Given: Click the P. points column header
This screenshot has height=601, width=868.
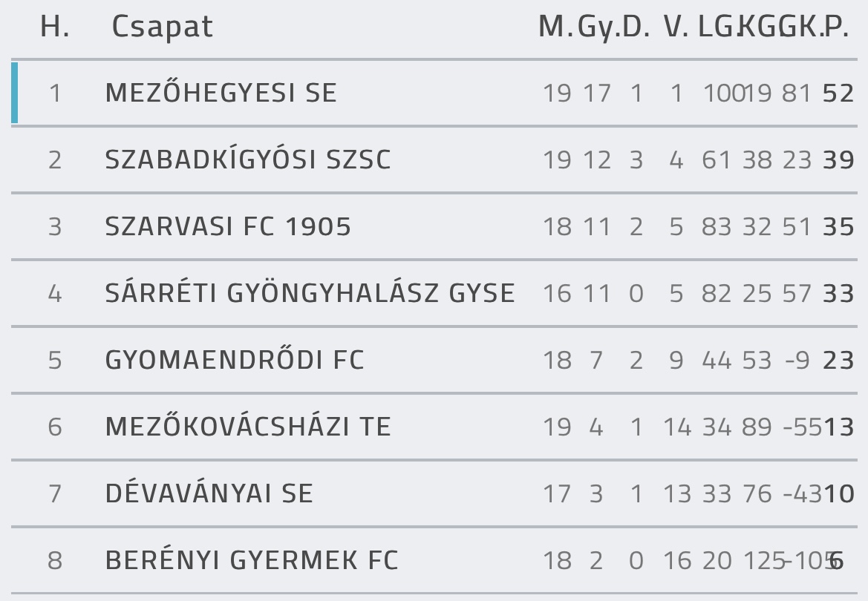Looking at the screenshot, I should [x=835, y=26].
